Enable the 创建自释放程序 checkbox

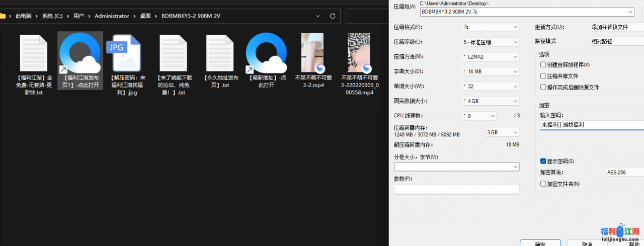tap(543, 65)
